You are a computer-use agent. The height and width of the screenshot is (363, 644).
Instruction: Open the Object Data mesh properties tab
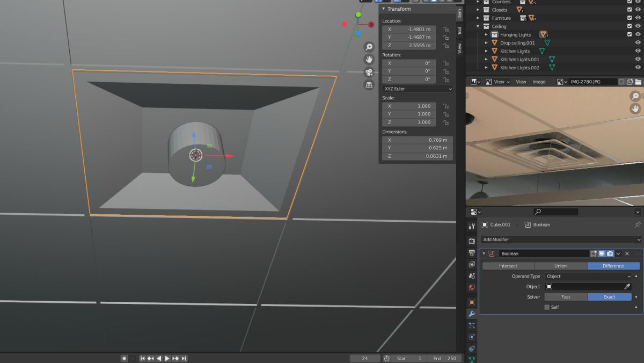point(472,359)
